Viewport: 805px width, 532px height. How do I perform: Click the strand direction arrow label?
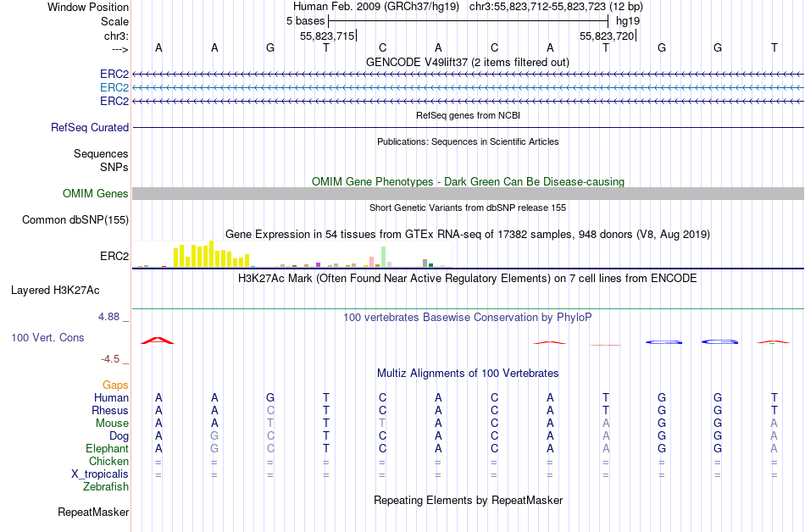(x=120, y=49)
